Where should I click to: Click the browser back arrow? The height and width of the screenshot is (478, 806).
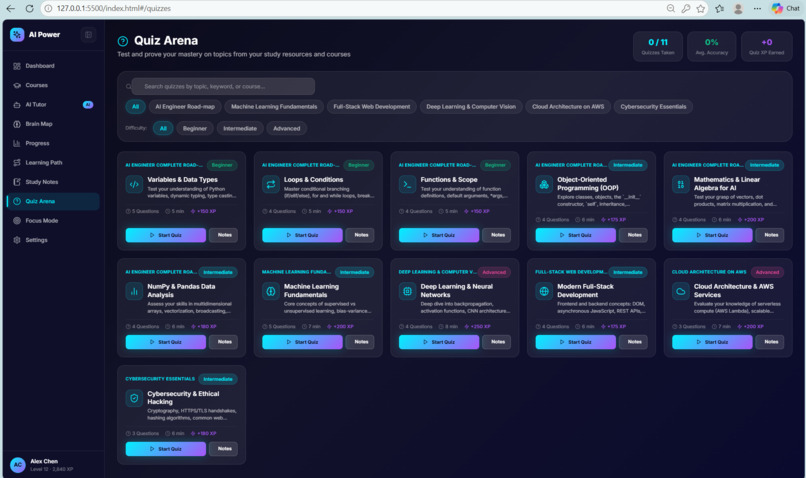(x=10, y=8)
